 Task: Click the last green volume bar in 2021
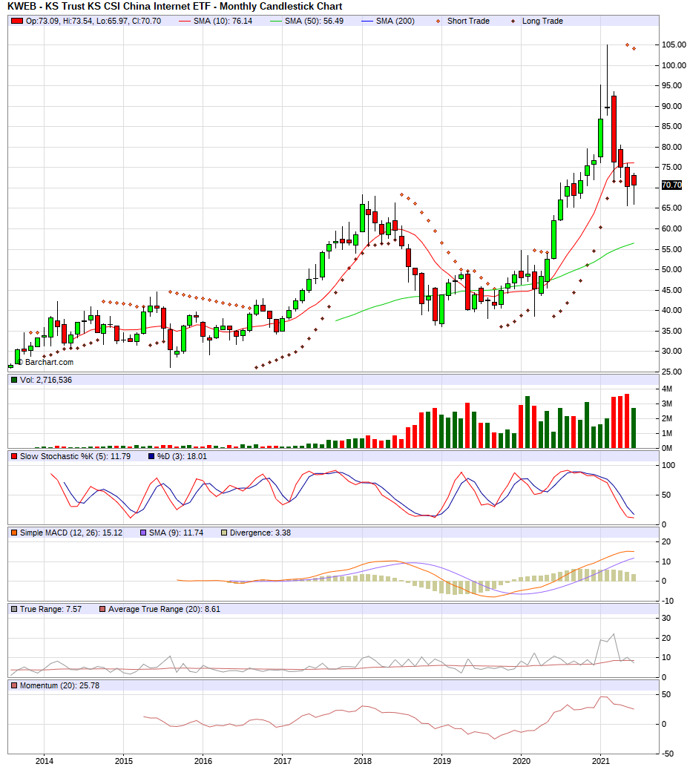pyautogui.click(x=634, y=428)
